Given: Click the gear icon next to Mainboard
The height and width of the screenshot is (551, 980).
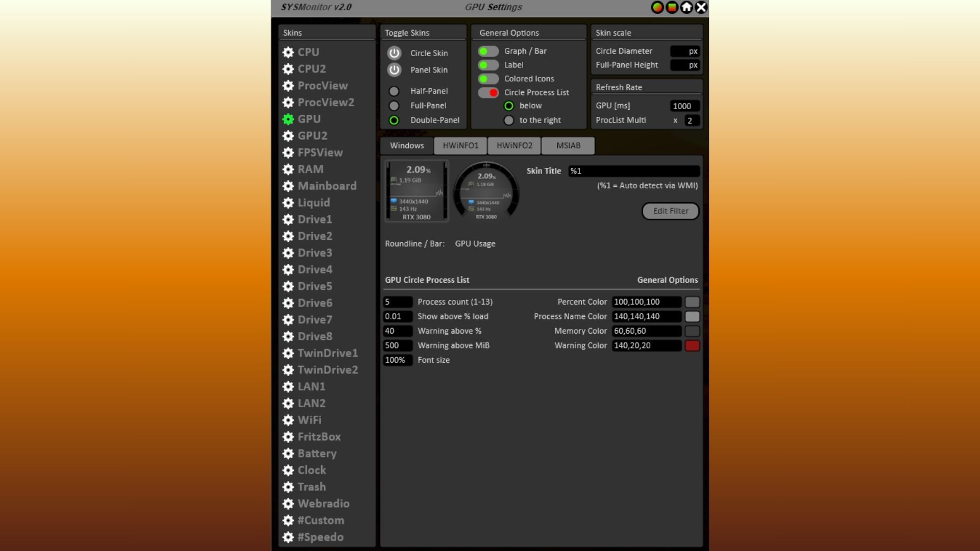Looking at the screenshot, I should tap(288, 186).
